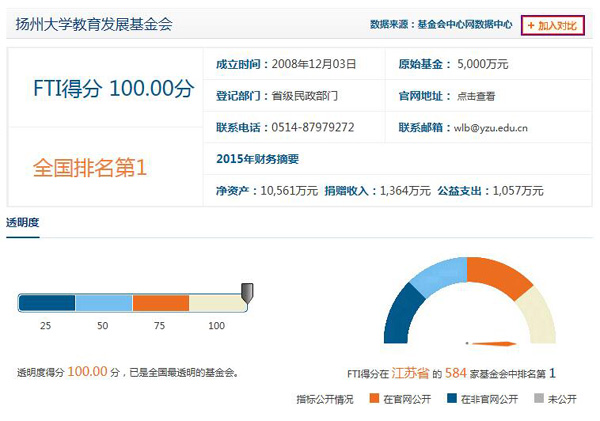Click the 2015年财务摘要 heading
Image resolution: width=600 pixels, height=421 pixels.
click(257, 159)
